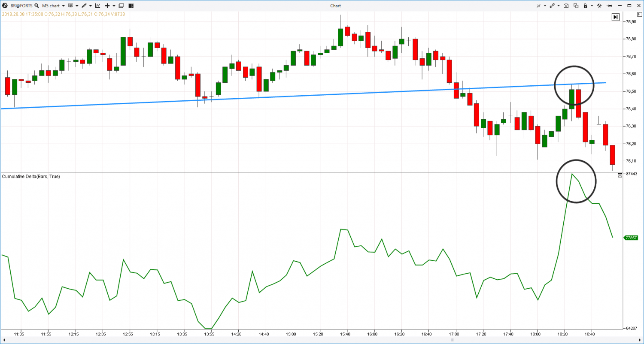Duplicate the chart with the copy icon
This screenshot has height=344, width=644.
(x=576, y=6)
